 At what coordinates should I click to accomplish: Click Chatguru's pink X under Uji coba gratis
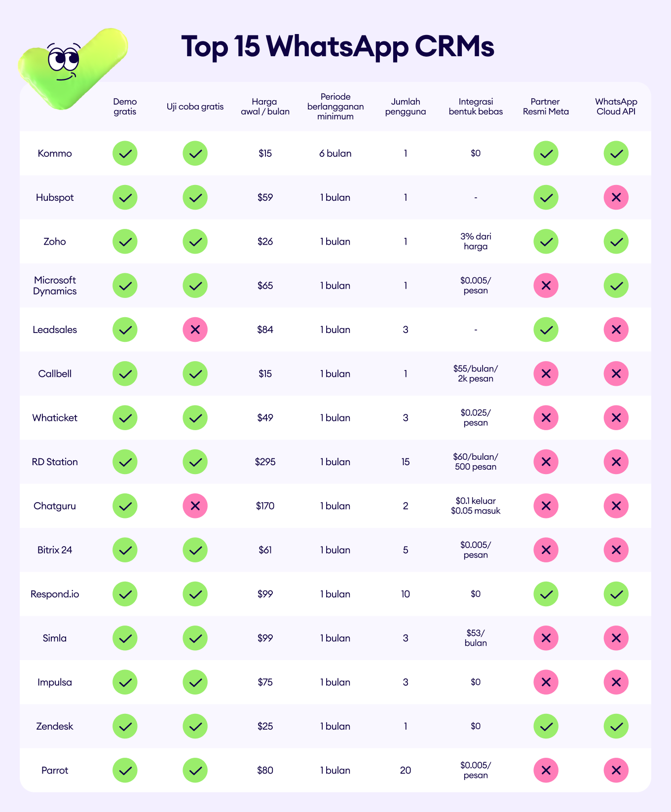[x=195, y=506]
